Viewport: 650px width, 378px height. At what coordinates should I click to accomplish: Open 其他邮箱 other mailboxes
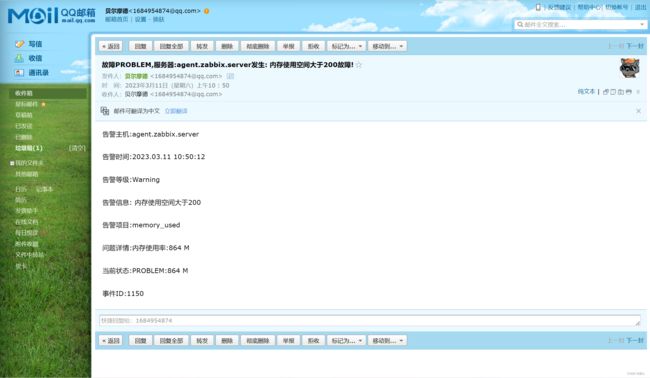coord(27,174)
